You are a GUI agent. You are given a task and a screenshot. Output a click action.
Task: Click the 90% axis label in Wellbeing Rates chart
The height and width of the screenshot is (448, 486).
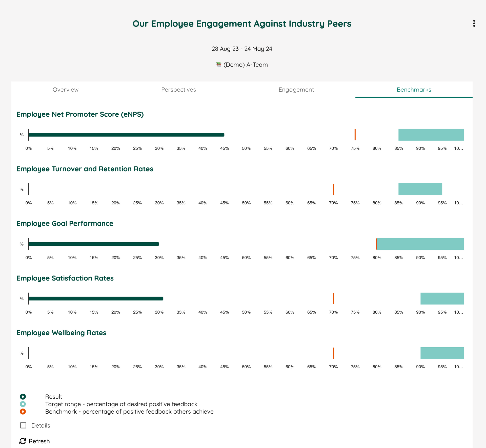tap(420, 367)
